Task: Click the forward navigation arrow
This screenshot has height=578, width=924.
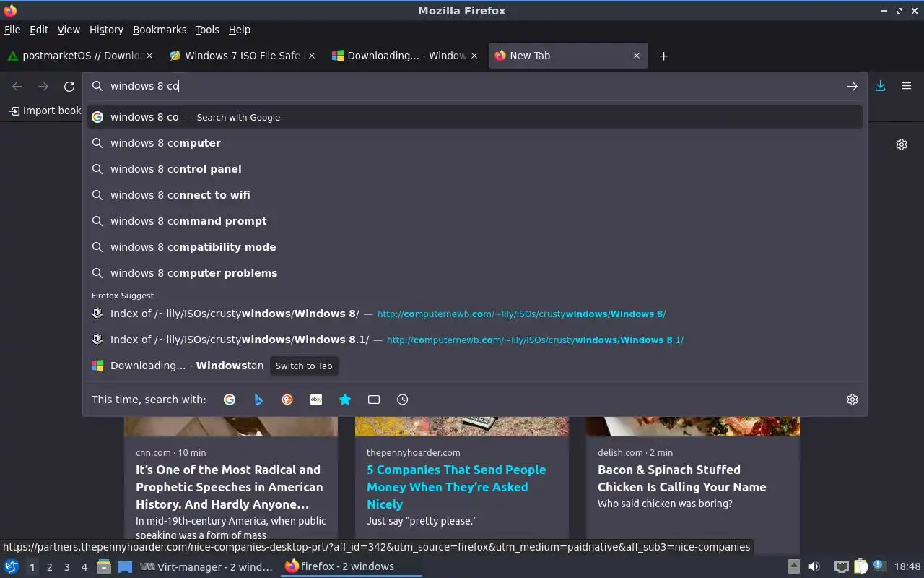Action: click(x=43, y=86)
